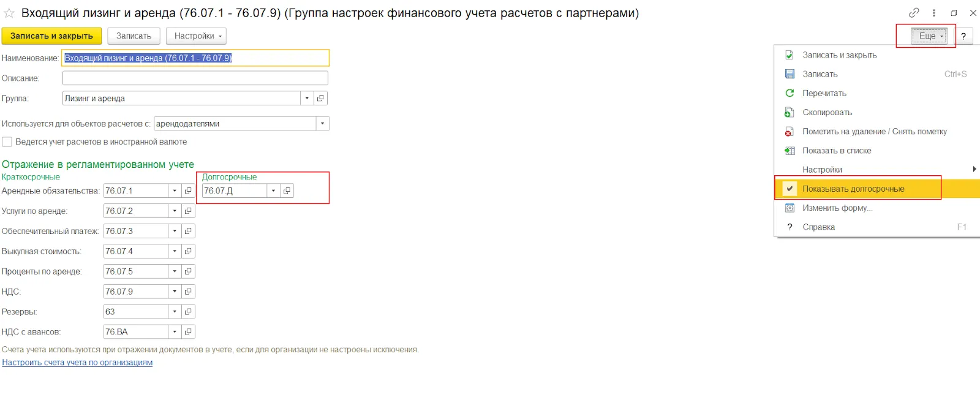980x419 pixels.
Task: Toggle Показывать долгосрочные menu option
Action: [853, 189]
